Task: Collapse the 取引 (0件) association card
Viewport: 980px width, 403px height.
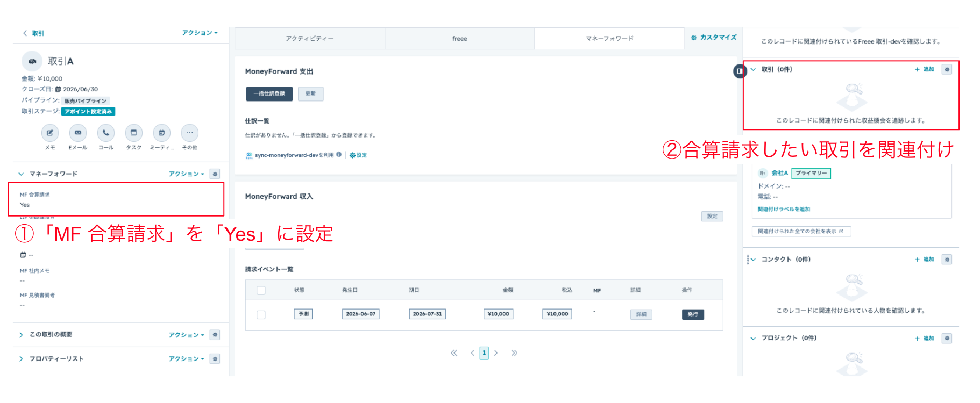Action: click(753, 69)
